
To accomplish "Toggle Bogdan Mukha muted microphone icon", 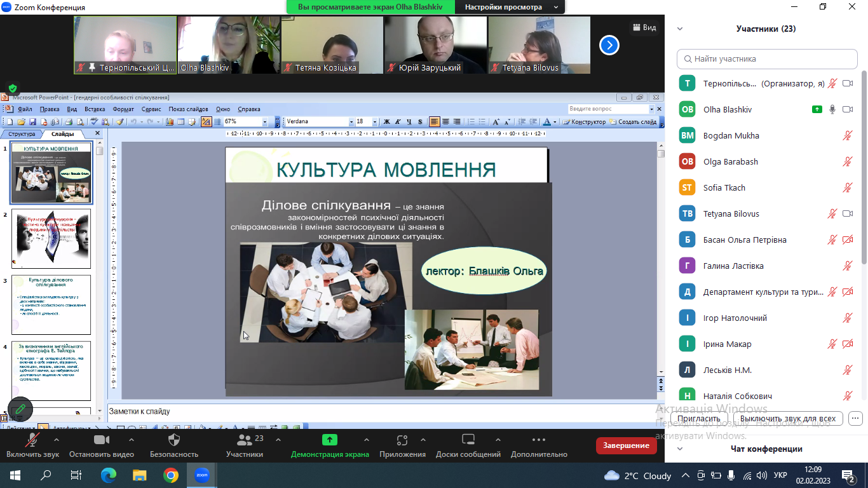I will pos(848,135).
